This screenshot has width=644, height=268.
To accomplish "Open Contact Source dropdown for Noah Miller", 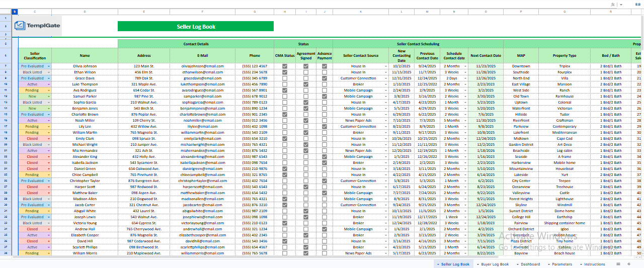I will tap(386, 120).
